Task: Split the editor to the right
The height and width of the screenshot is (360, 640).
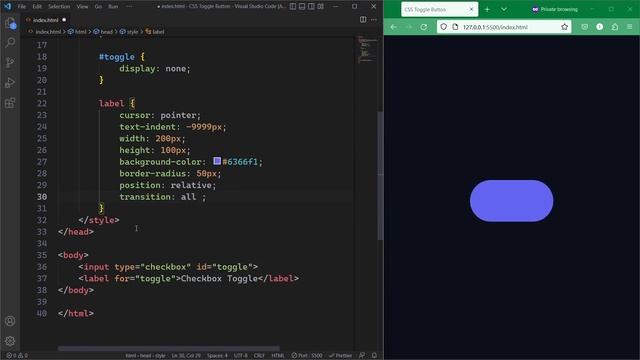Action: (x=363, y=20)
